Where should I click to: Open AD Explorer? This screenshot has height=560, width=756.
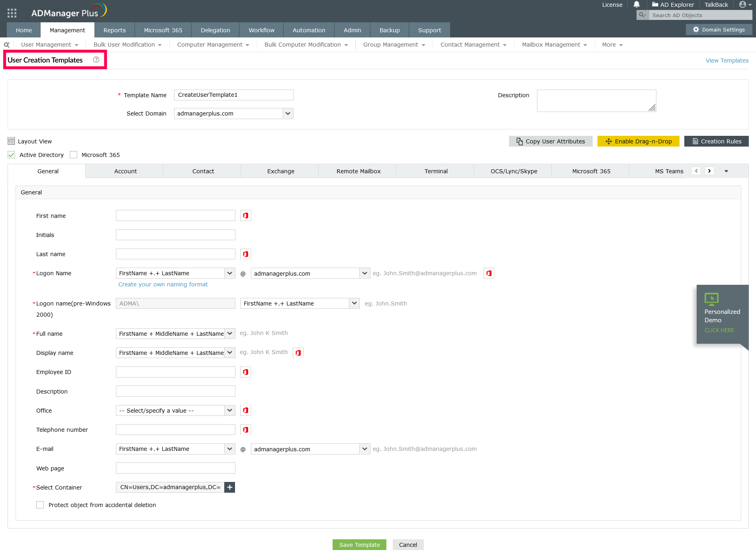point(673,5)
